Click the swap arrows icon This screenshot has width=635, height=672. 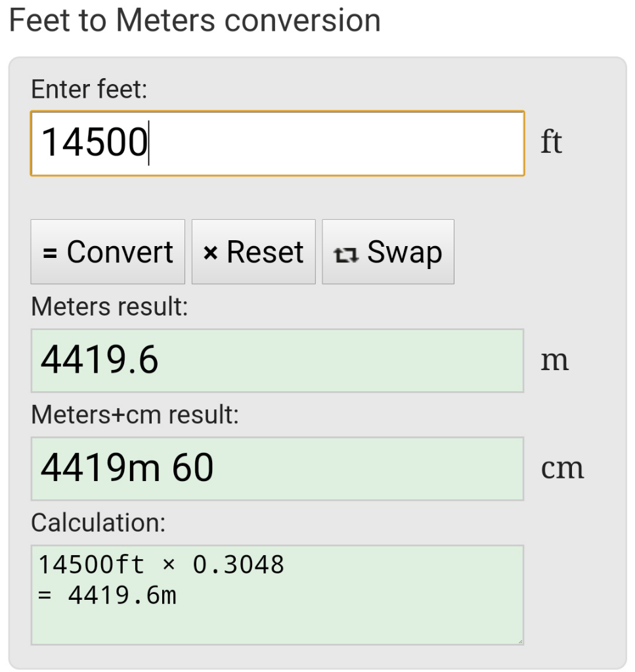click(345, 255)
